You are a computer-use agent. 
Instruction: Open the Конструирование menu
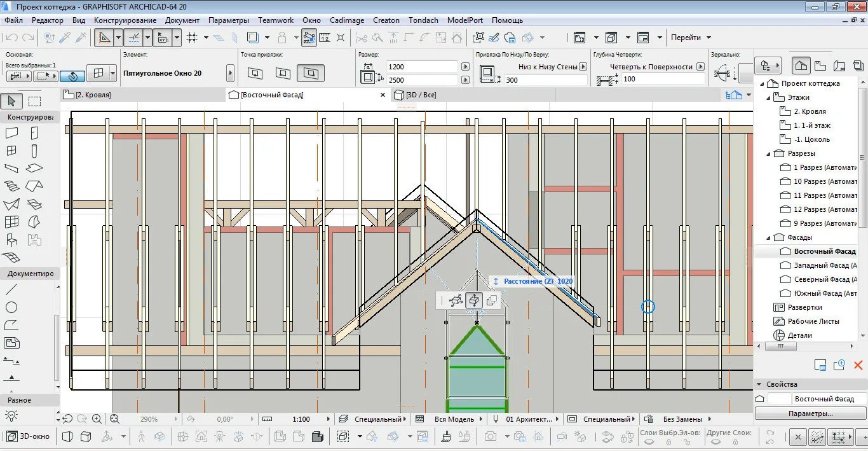pos(125,20)
